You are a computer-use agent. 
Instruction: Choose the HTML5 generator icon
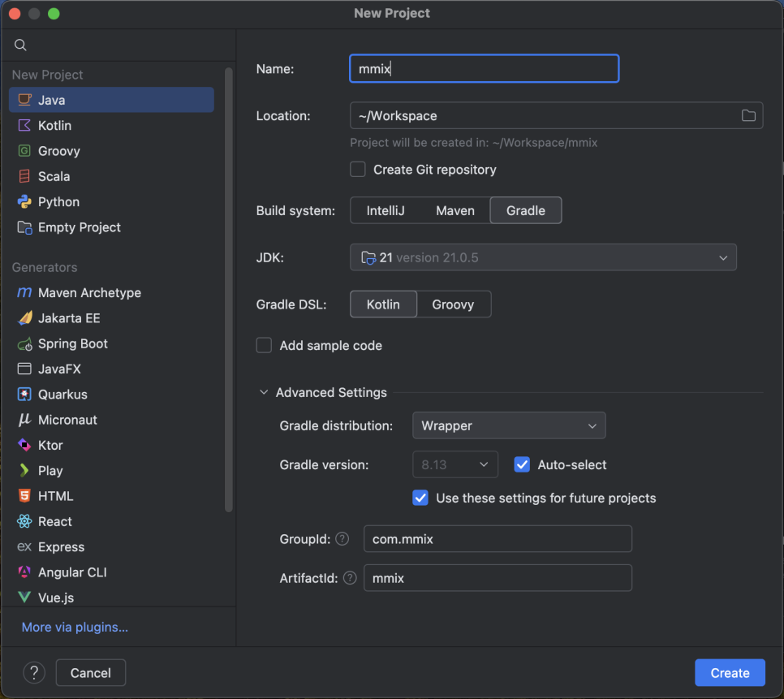24,495
